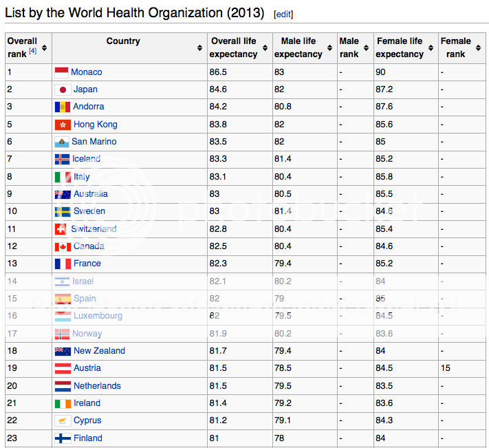Click the Monaco flag icon
The width and height of the screenshot is (489, 448).
coord(61,72)
